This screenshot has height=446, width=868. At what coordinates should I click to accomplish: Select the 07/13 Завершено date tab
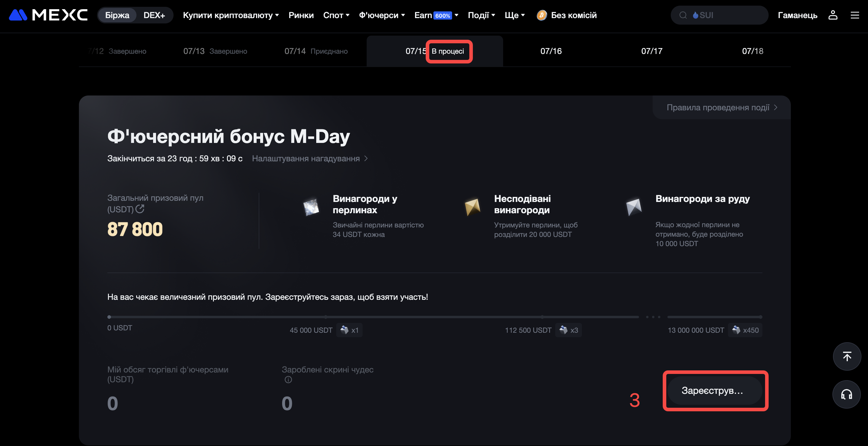click(x=215, y=51)
